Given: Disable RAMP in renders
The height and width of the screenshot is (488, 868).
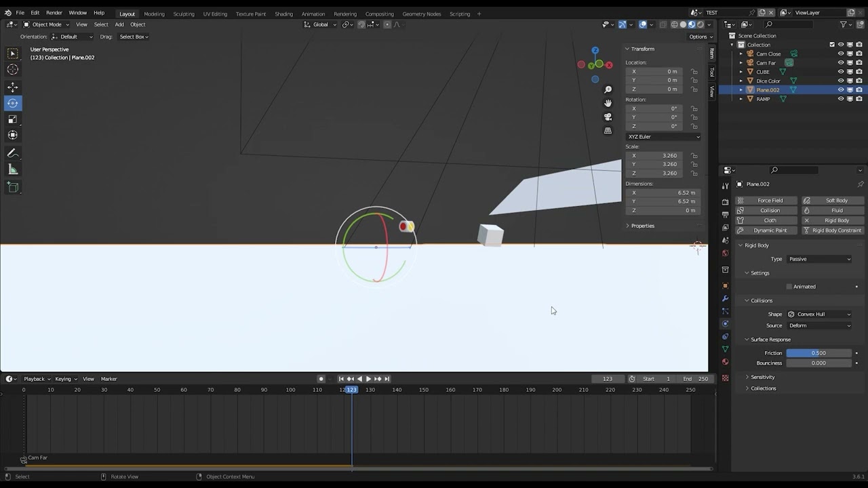Looking at the screenshot, I should point(859,99).
